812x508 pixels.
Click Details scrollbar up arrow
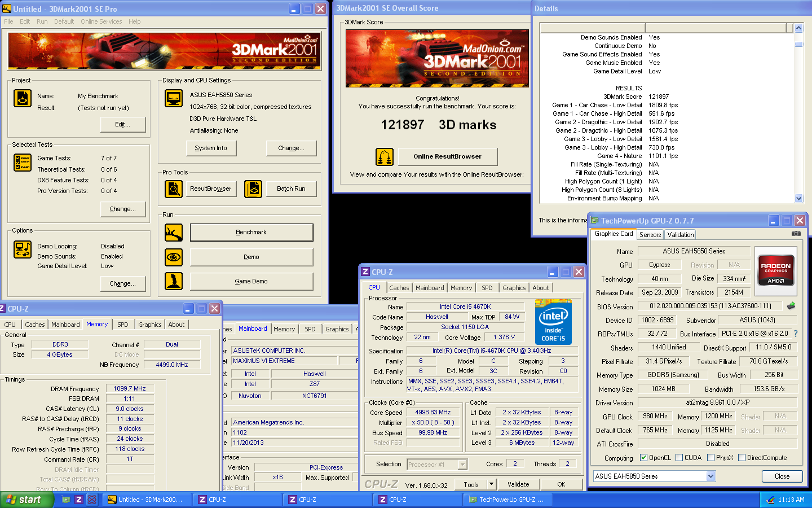point(798,28)
